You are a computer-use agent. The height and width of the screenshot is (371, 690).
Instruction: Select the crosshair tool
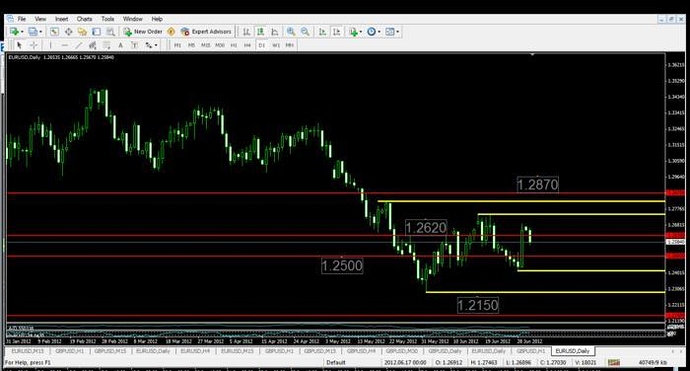(33, 45)
